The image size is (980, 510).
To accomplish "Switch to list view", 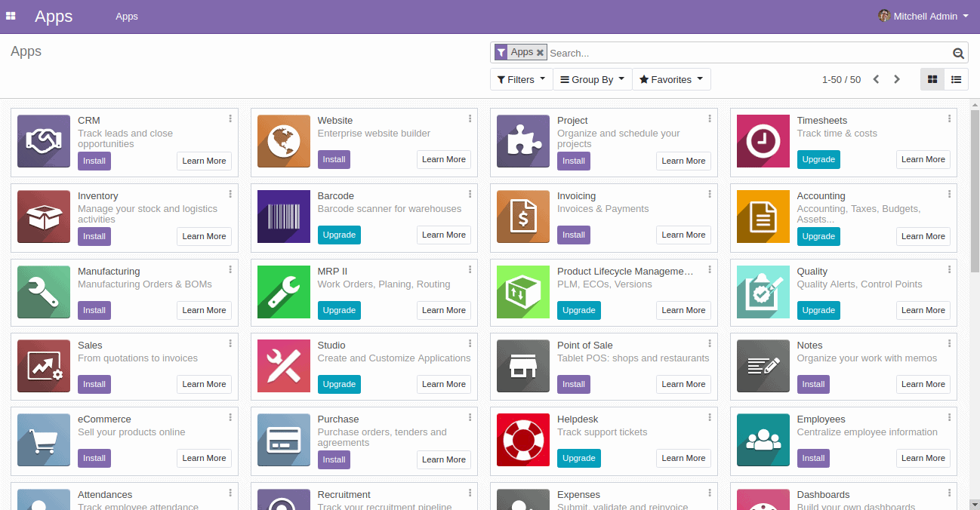I will (x=957, y=79).
